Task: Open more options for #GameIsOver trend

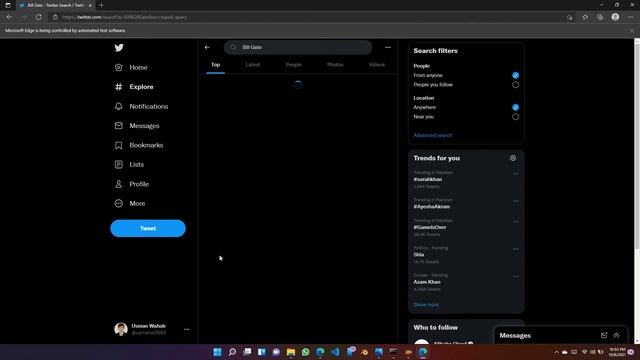Action: [516, 221]
